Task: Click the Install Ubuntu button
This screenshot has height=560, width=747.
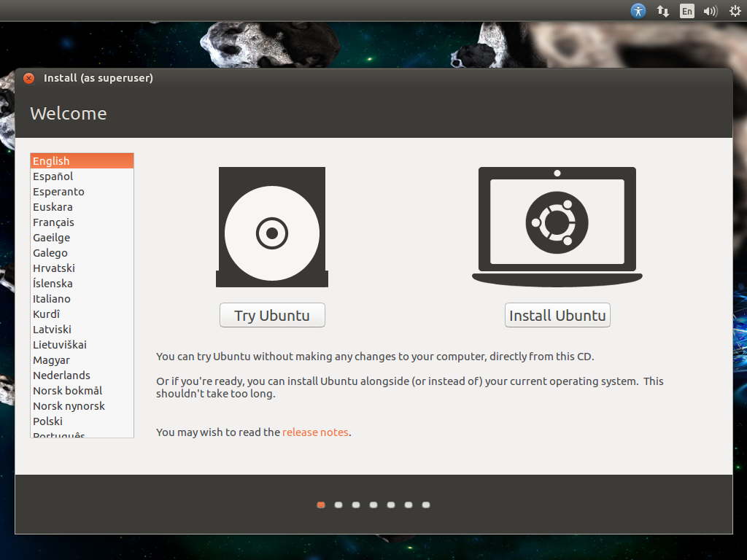Action: point(557,315)
